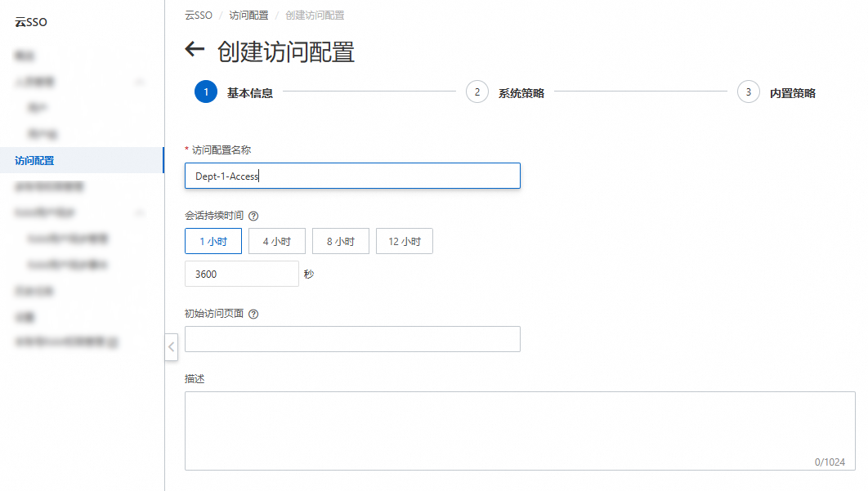The height and width of the screenshot is (491, 868).
Task: Click step 3 内置策略 circle
Action: [x=749, y=92]
